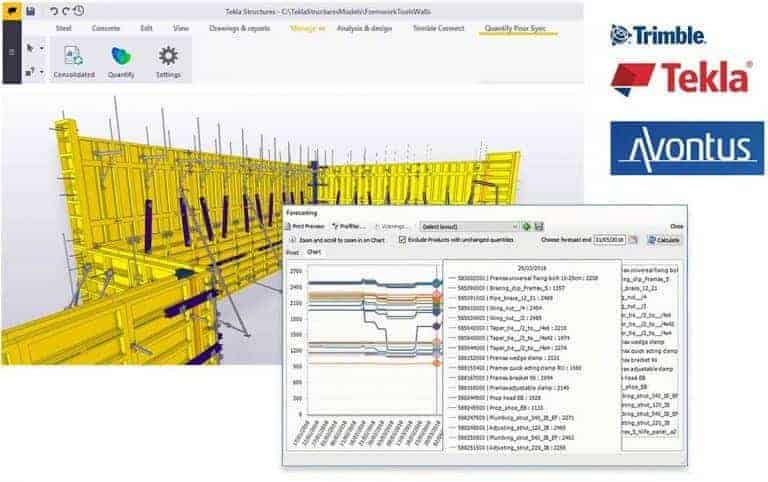Click the dark blue top chart marker
The width and height of the screenshot is (768, 482).
(436, 283)
